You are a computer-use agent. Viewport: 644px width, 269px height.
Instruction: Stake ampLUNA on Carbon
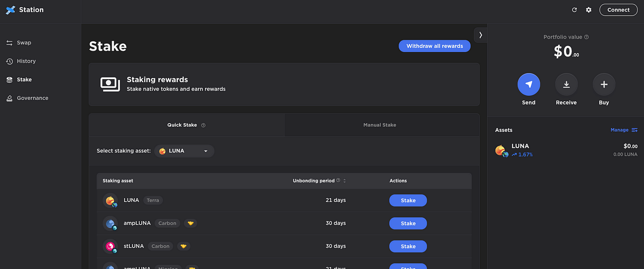408,223
